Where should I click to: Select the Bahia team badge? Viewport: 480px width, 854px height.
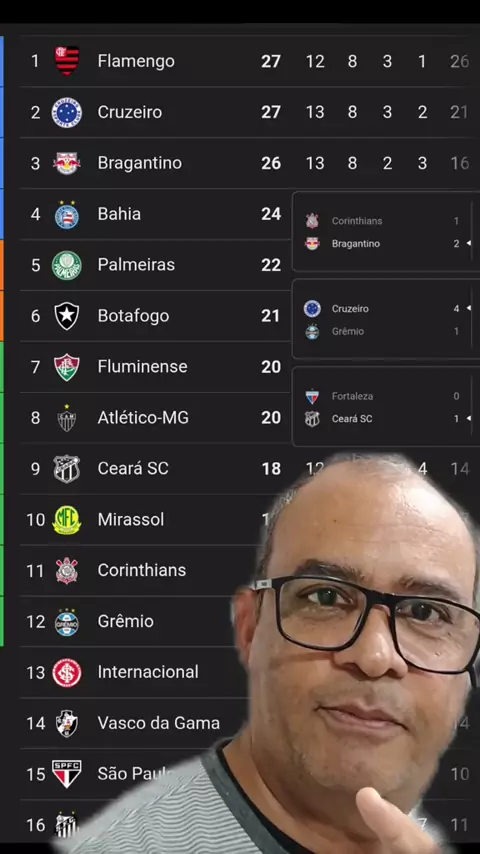pyautogui.click(x=67, y=214)
